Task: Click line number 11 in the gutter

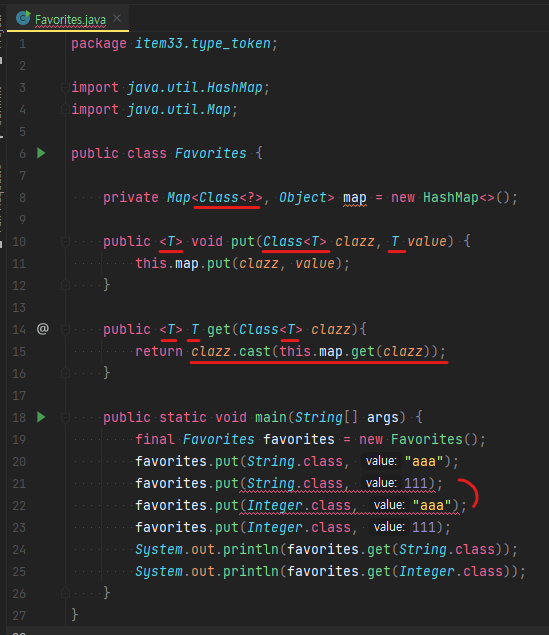Action: tap(19, 264)
